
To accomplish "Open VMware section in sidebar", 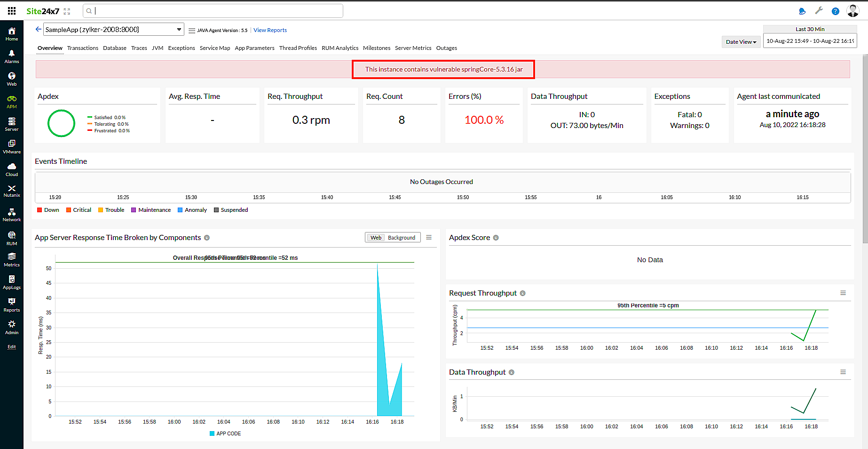I will (12, 147).
